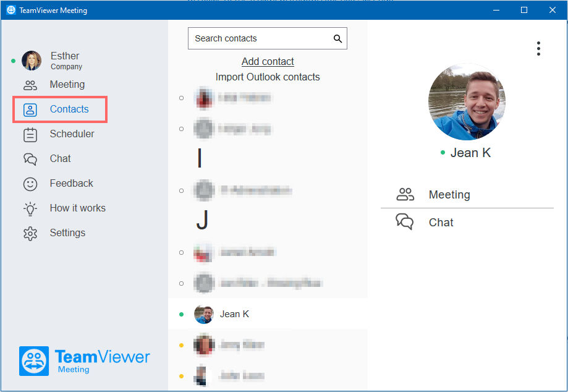The width and height of the screenshot is (568, 392).
Task: Select the first blurred contact with red avatar
Action: [x=268, y=98]
